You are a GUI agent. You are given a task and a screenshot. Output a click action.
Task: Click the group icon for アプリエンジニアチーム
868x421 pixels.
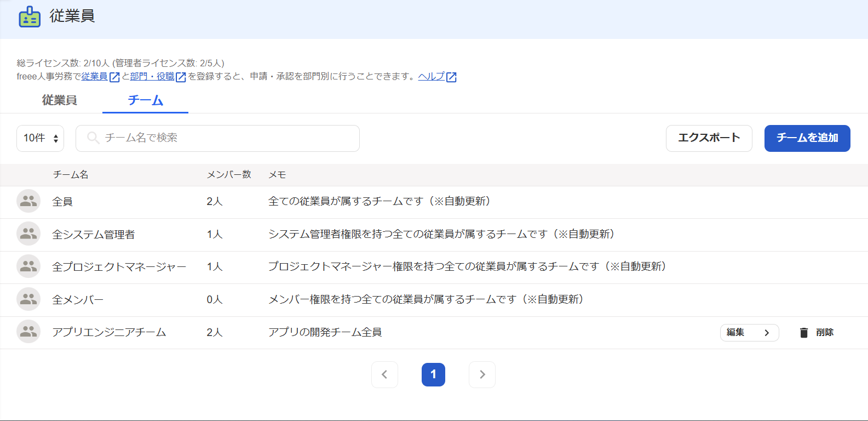click(28, 332)
